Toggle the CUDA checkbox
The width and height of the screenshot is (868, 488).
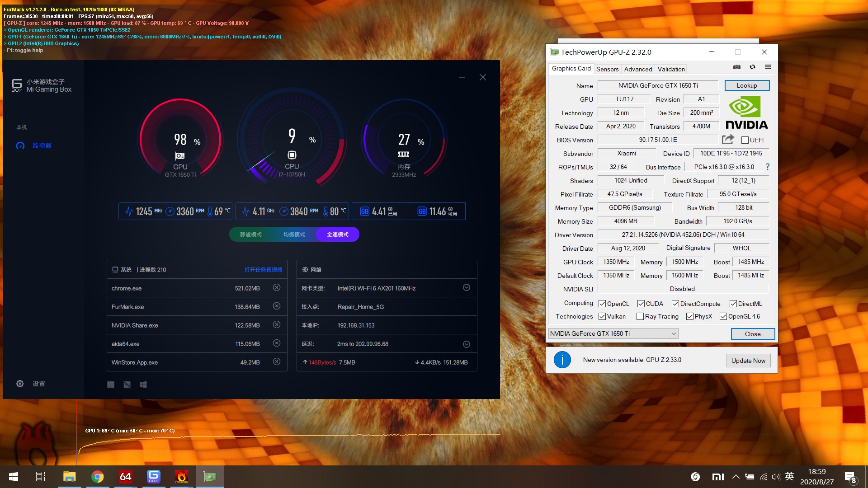(641, 304)
